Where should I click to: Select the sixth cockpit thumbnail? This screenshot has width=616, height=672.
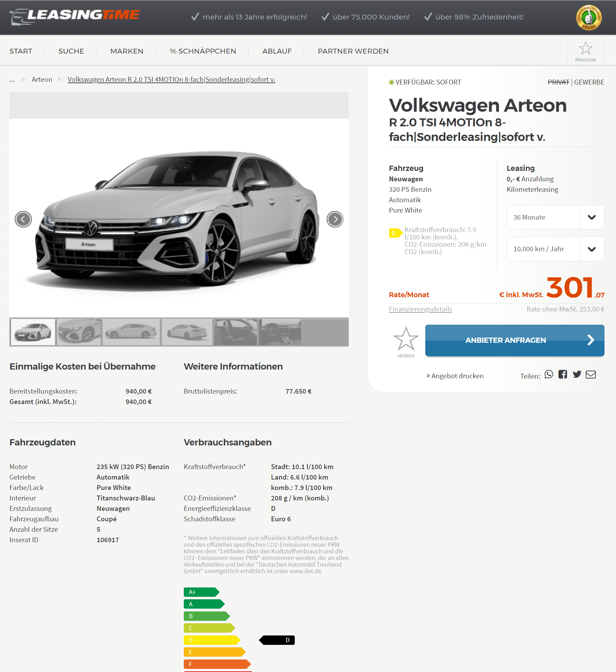coord(280,332)
